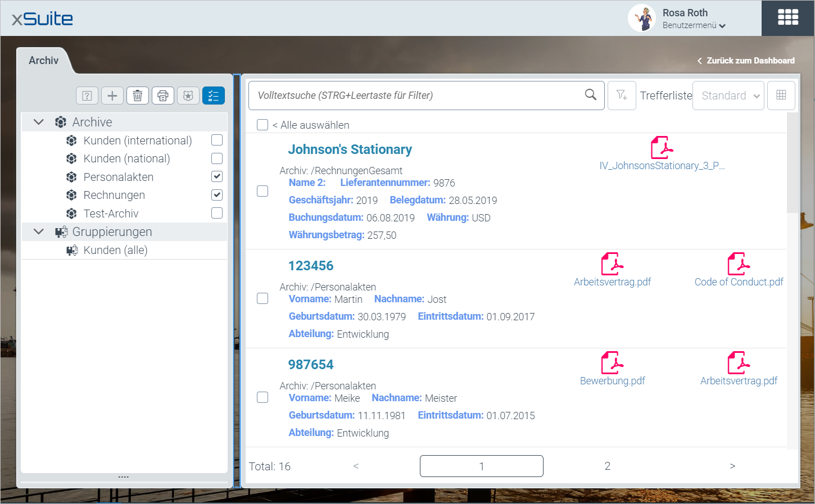
Task: Click the magnifier search icon
Action: [590, 95]
